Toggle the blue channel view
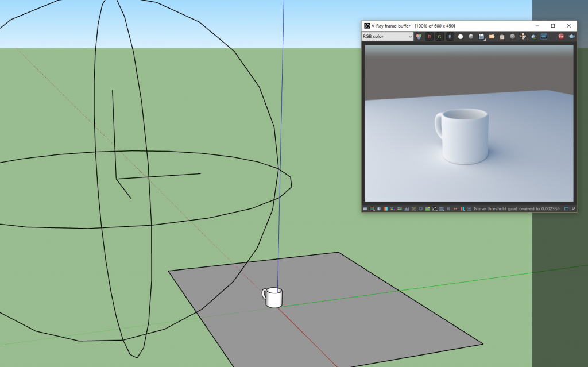 click(x=450, y=36)
